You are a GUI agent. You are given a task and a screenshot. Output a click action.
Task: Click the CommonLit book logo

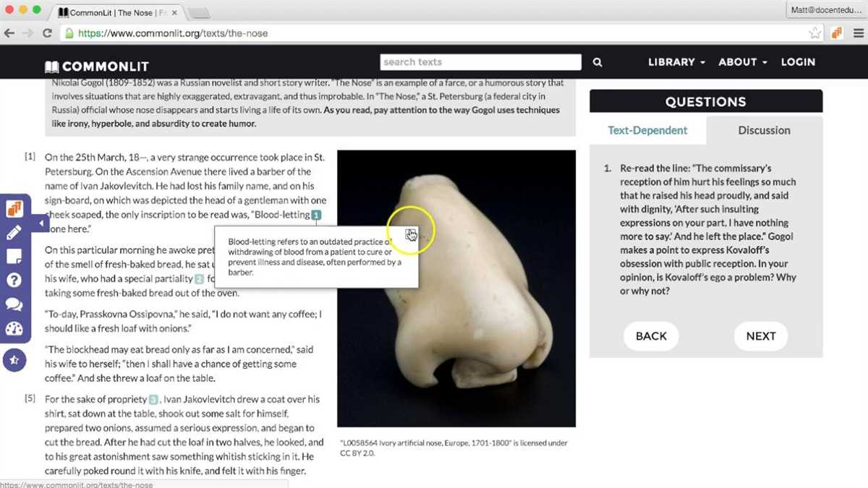pyautogui.click(x=51, y=67)
